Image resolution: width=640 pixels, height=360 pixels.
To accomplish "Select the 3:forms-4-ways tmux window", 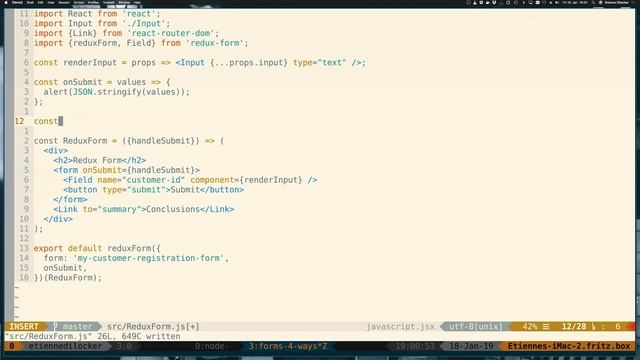I will (x=287, y=346).
